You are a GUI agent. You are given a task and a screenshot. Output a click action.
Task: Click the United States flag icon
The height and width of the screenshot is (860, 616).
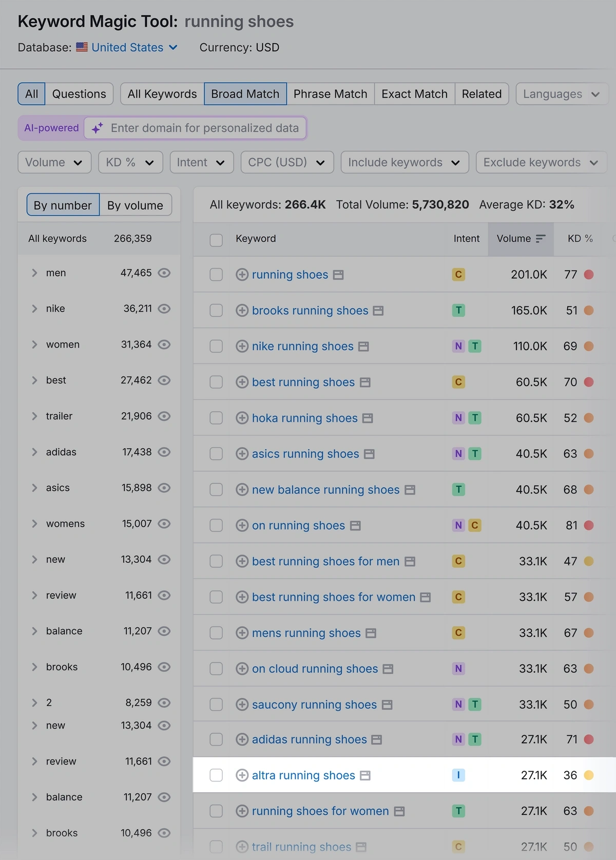[x=82, y=47]
